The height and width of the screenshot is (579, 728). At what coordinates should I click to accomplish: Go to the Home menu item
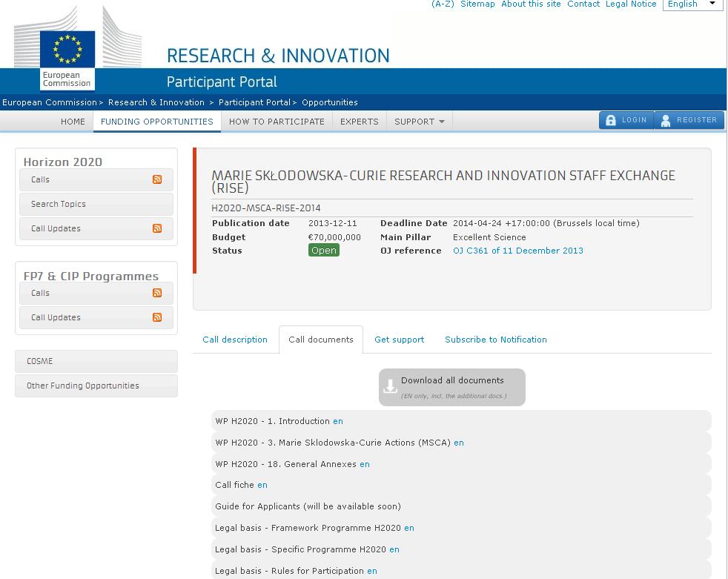pos(73,122)
